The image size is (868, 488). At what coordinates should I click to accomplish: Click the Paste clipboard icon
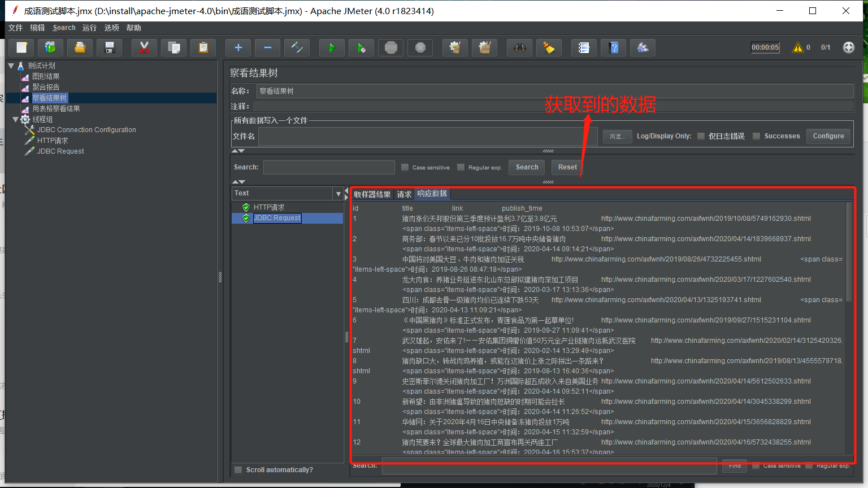click(203, 47)
